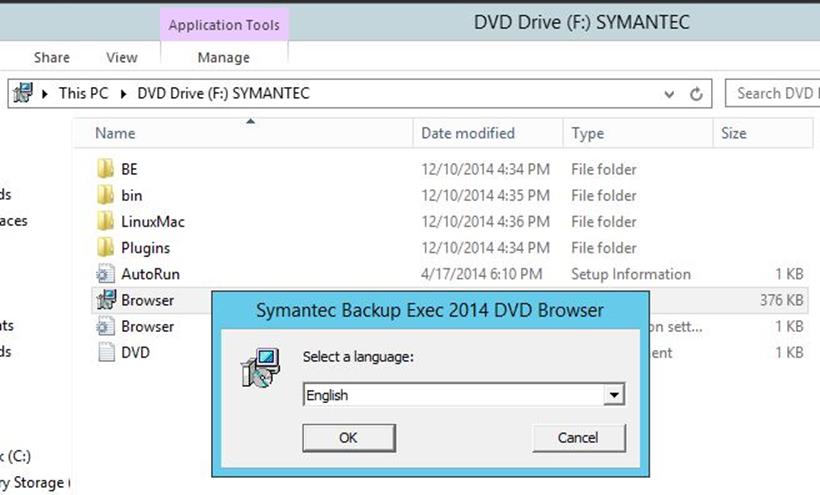Click the Symantec Backup Exec dialog title bar
Viewport: 820px width, 495px height.
coord(430,310)
